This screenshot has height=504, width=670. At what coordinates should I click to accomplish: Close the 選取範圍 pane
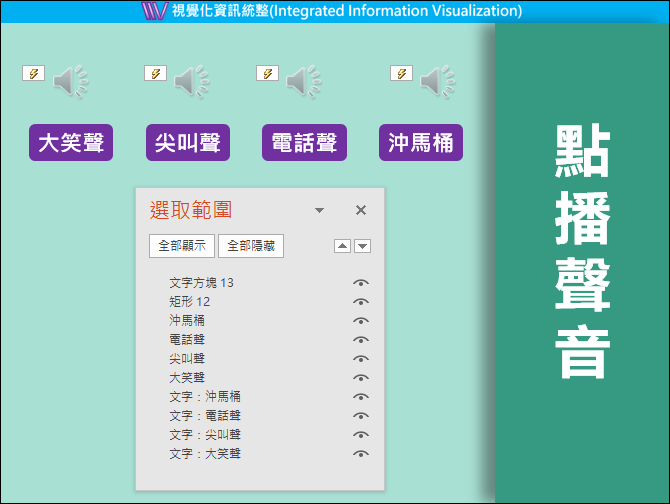pos(361,210)
